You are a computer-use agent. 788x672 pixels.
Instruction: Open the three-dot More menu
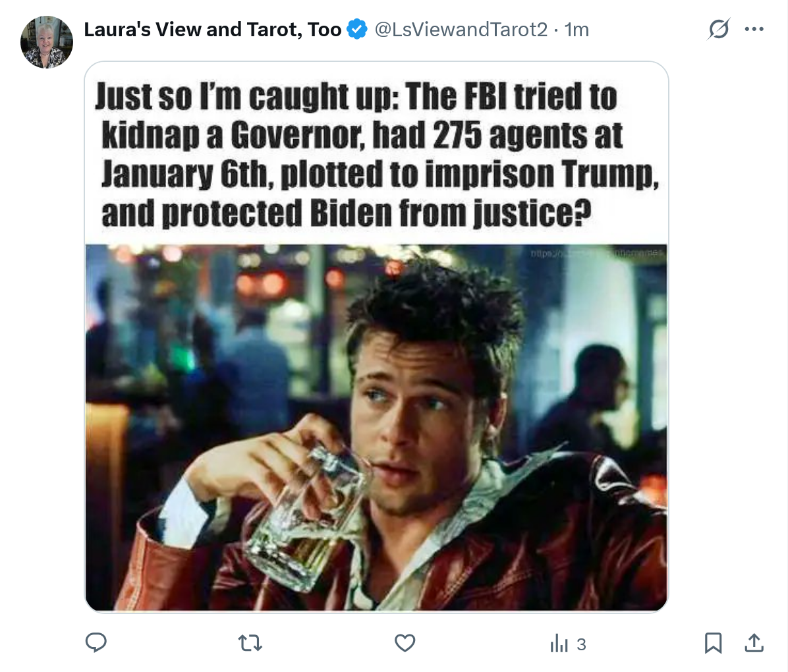point(754,30)
